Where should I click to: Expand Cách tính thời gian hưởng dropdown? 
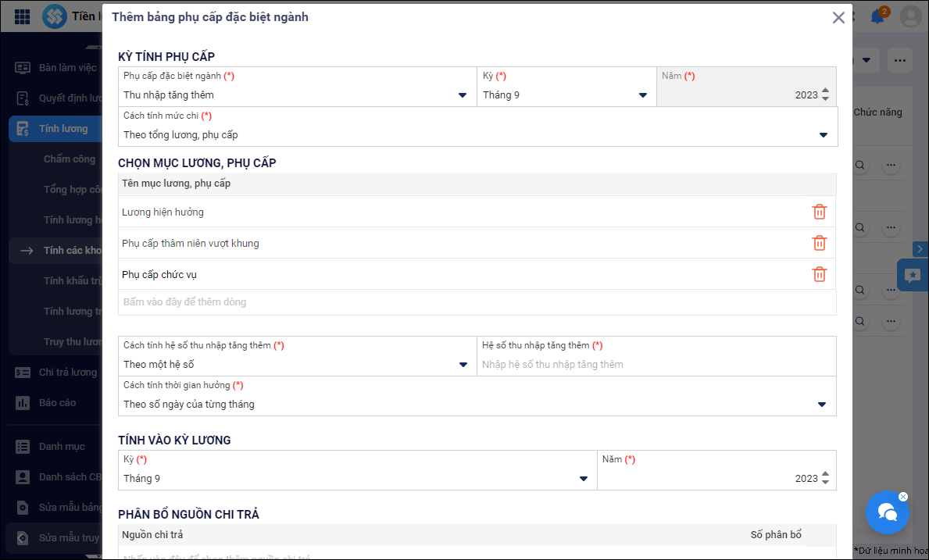coord(821,405)
